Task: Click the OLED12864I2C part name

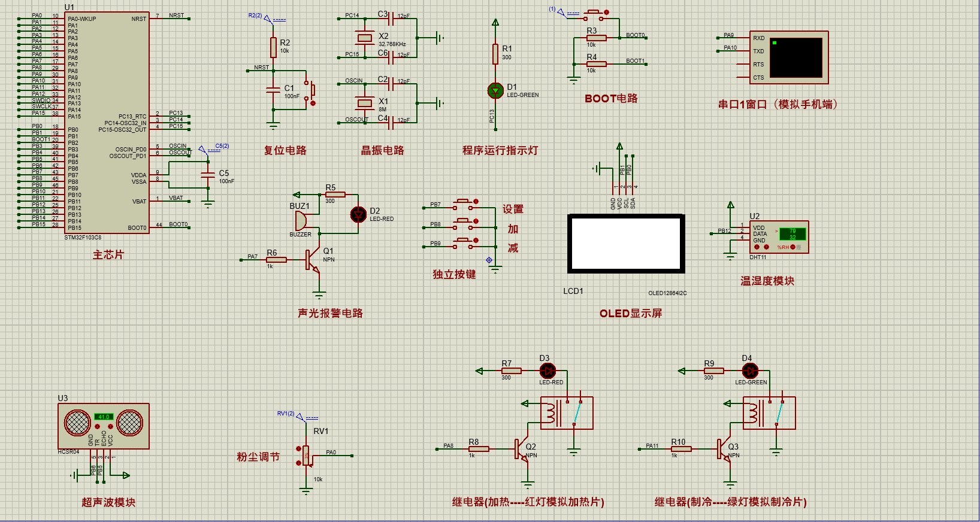Action: point(667,293)
